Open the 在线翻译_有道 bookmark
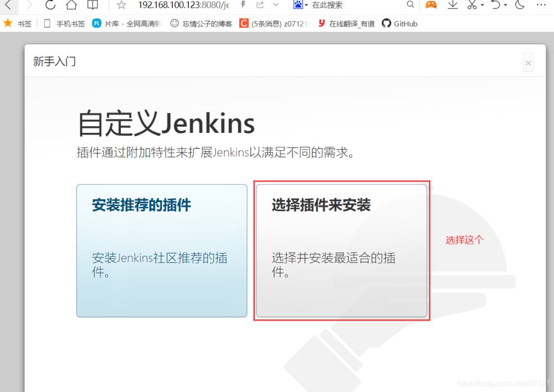 point(346,24)
